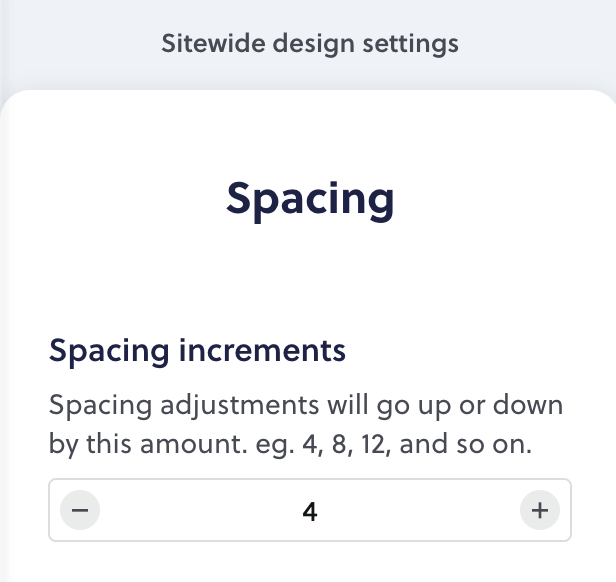Click the spacing increment value 4
The image size is (616, 582).
coord(310,512)
